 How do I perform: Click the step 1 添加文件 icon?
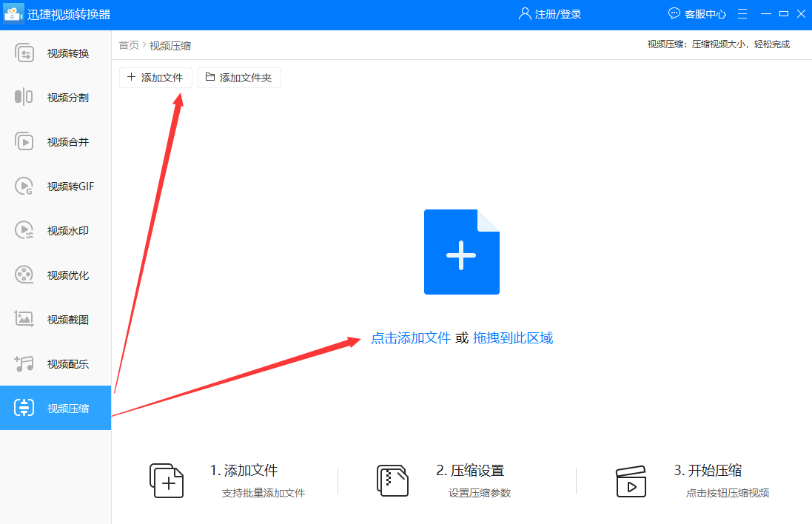pos(167,480)
